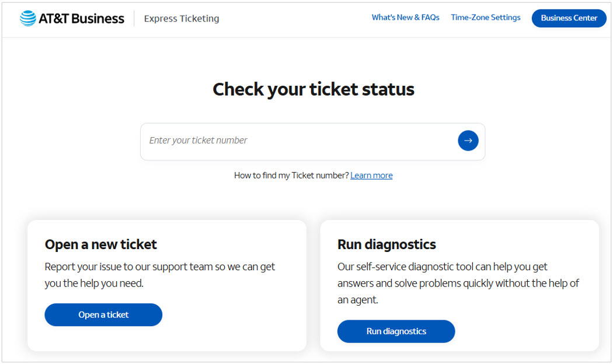This screenshot has height=364, width=613.
Task: Follow the Learn more link
Action: pyautogui.click(x=371, y=176)
